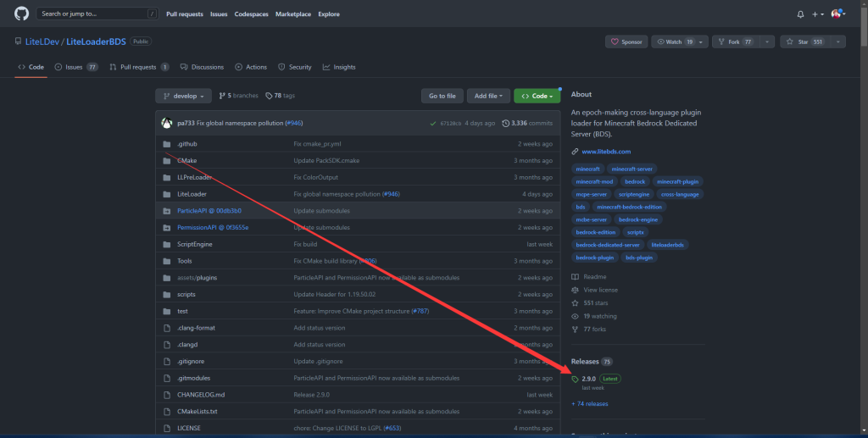
Task: Open the + 74 releases link
Action: pyautogui.click(x=590, y=404)
